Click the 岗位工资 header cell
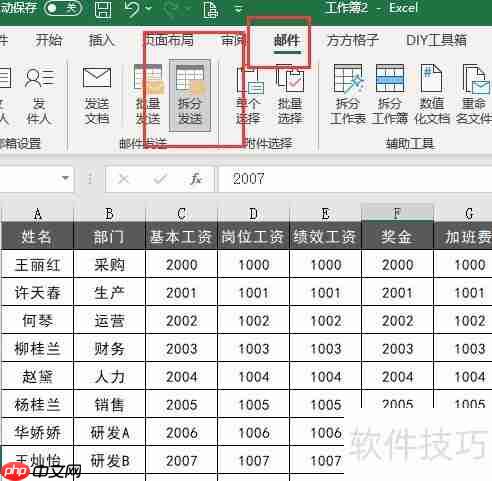Image resolution: width=492 pixels, height=481 pixels. pyautogui.click(x=253, y=236)
